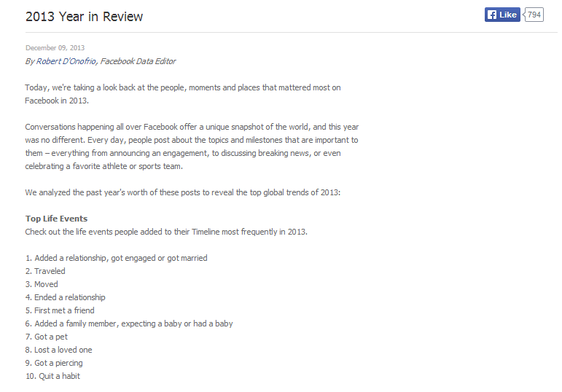Screen dimensions: 562x392
Task: Click the 794 like count bubble
Action: 534,15
